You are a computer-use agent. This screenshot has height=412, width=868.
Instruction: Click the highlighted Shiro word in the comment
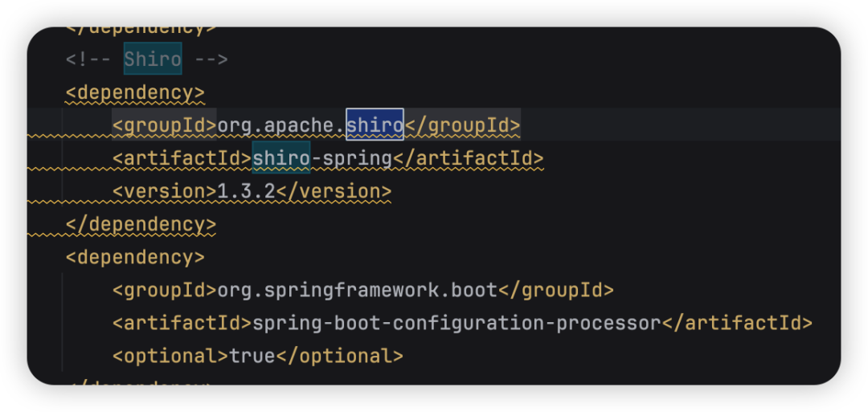pos(152,59)
